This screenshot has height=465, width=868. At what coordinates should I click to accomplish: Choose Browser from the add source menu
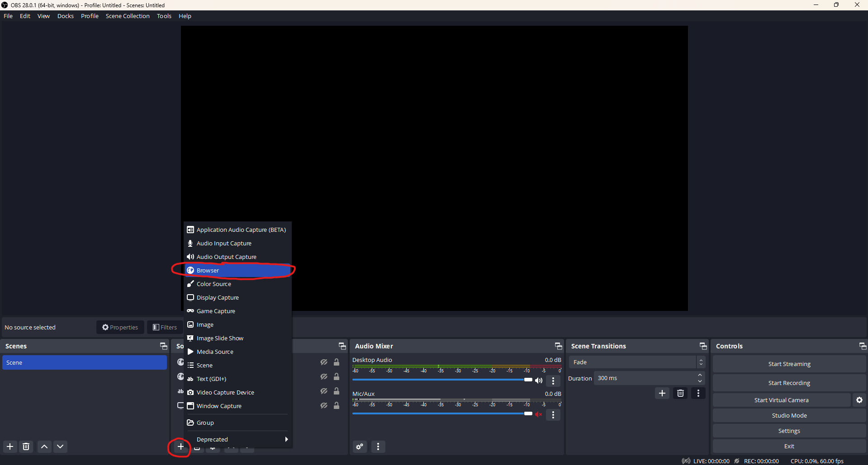[237, 270]
